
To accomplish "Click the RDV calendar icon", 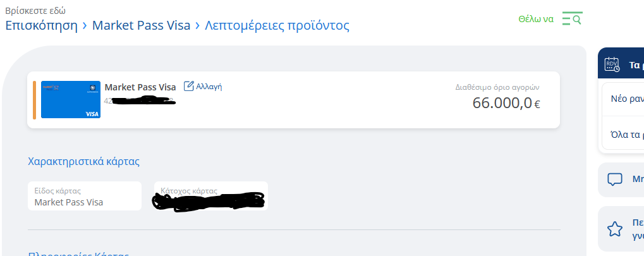I will [x=612, y=65].
